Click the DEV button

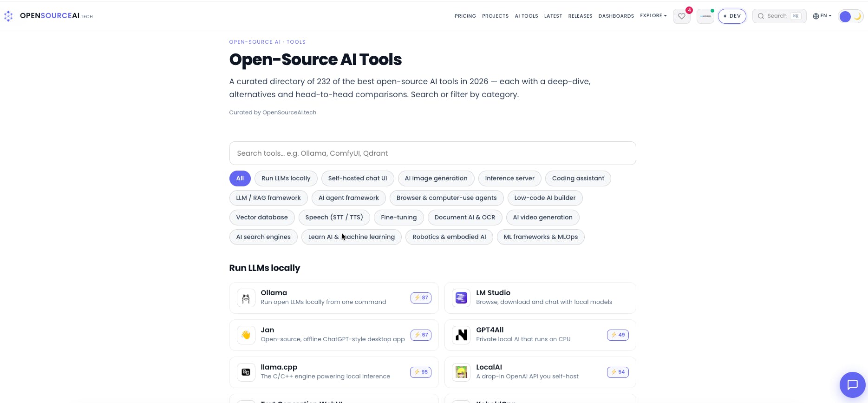[732, 16]
